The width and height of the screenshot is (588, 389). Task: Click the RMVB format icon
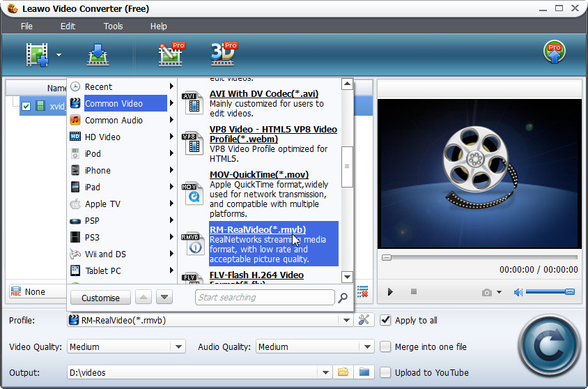[x=192, y=244]
